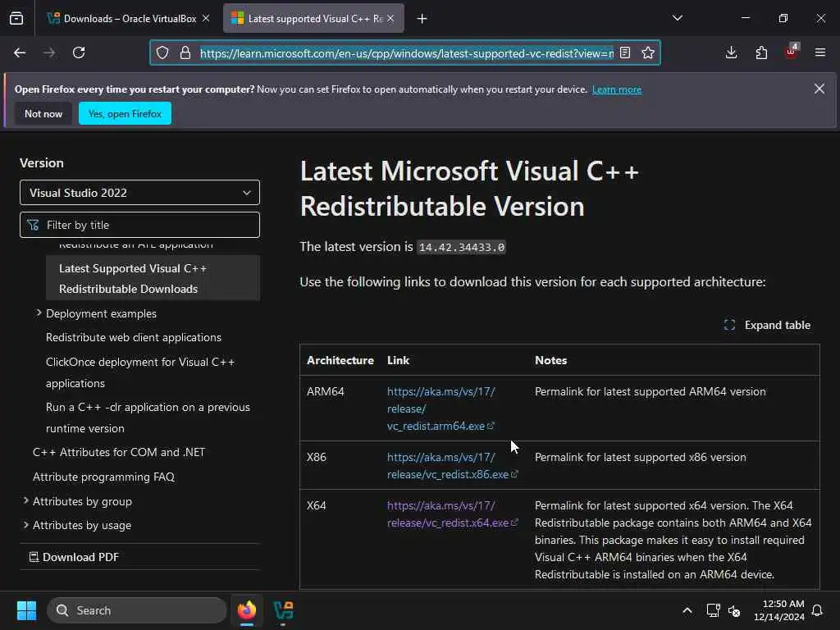Viewport: 840px width, 630px height.
Task: Open Visual Studio 2022 version dropdown
Action: (139, 192)
